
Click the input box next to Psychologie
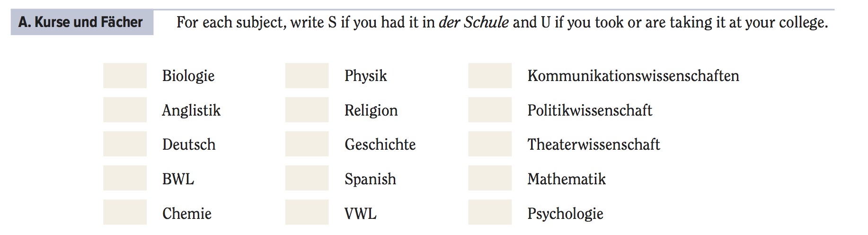tap(490, 212)
